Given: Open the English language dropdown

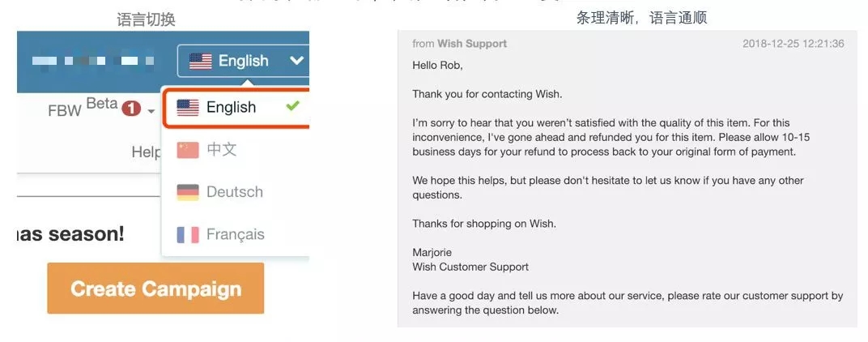Looking at the screenshot, I should pos(243,61).
